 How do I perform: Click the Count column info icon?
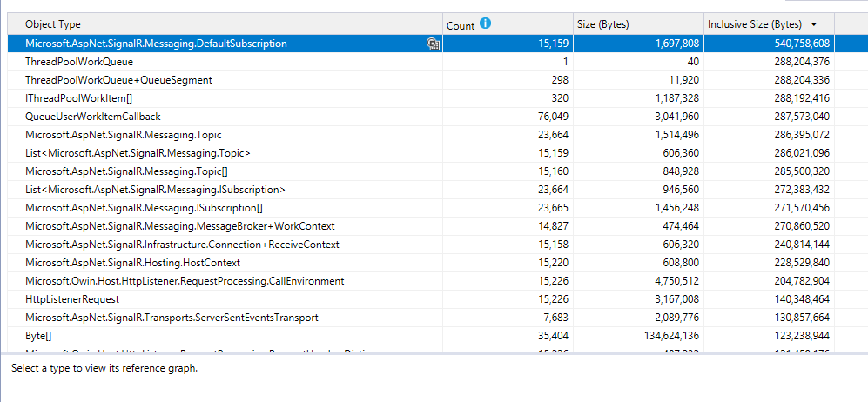(486, 23)
